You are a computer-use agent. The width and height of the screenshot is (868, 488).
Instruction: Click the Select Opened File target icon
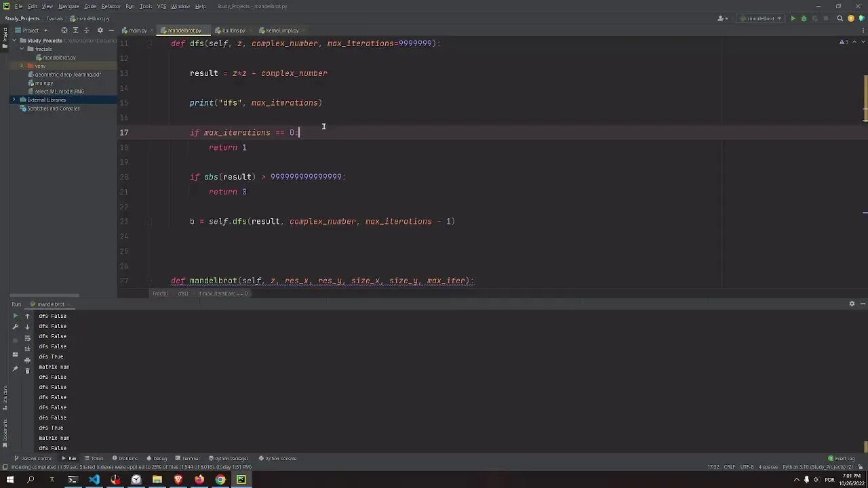pos(64,30)
